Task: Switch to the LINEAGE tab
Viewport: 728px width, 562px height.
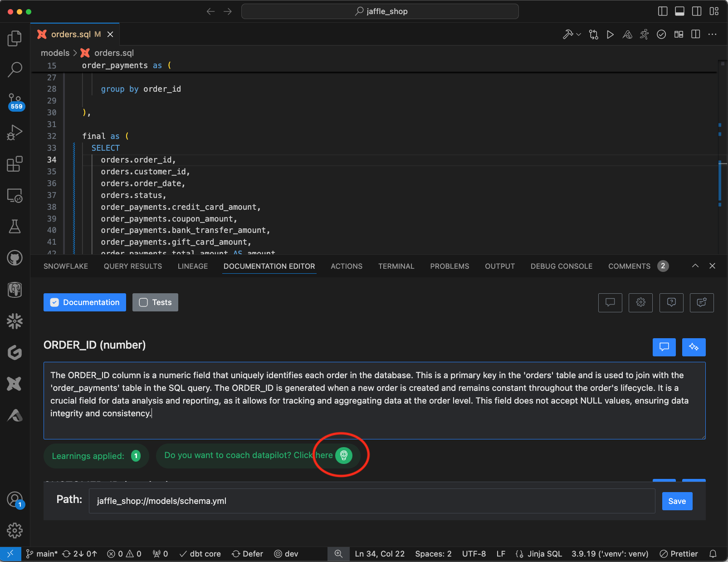Action: [193, 266]
